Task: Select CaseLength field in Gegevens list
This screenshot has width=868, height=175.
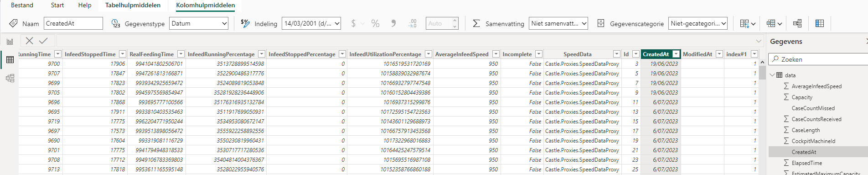Action: point(806,130)
